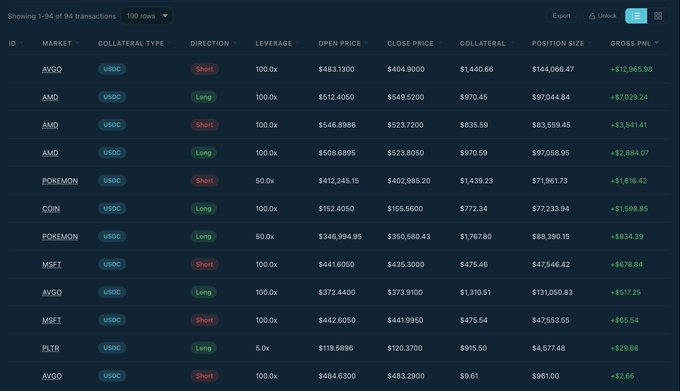Sort by the COLLATERAL column header
This screenshot has height=391, width=680.
pos(486,43)
